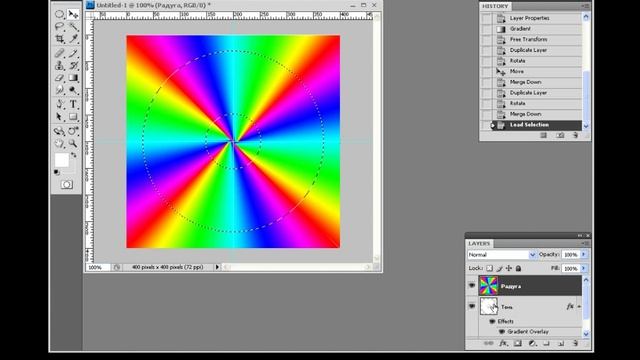Screen dimensions: 640x360
Task: Toggle lock position icon
Action: pyautogui.click(x=509, y=268)
